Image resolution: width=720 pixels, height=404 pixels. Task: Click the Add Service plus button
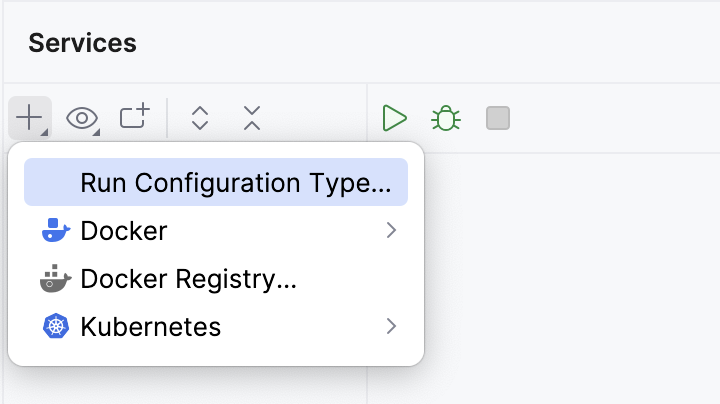coord(29,118)
